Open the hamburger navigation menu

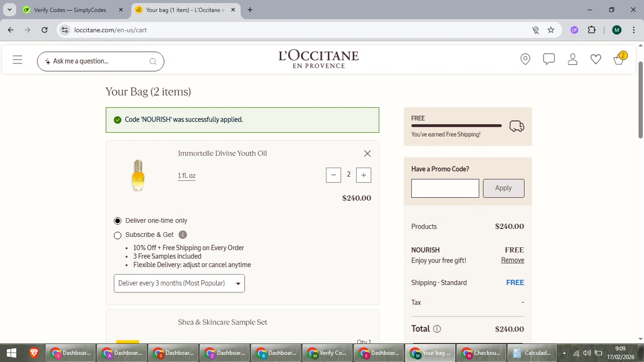17,60
